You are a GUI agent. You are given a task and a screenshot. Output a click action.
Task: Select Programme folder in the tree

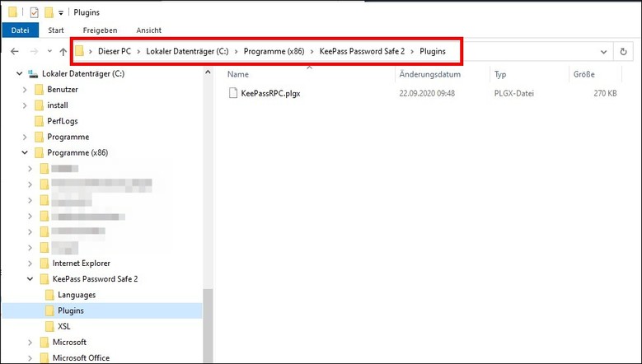(x=68, y=137)
